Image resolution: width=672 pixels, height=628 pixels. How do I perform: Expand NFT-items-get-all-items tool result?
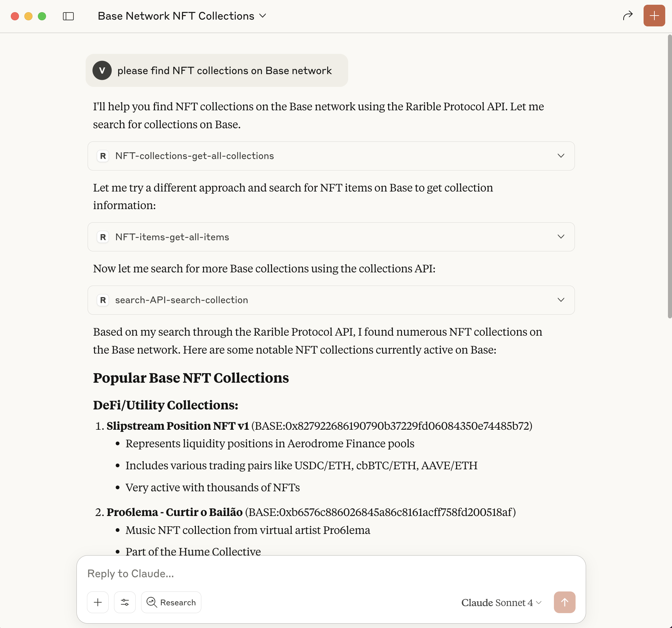click(561, 237)
